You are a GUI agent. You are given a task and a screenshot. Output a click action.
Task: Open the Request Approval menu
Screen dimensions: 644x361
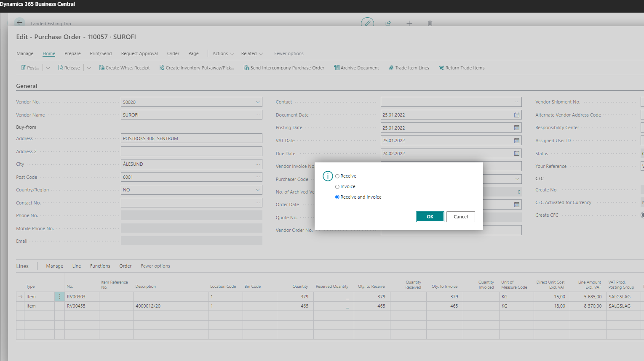coord(139,54)
